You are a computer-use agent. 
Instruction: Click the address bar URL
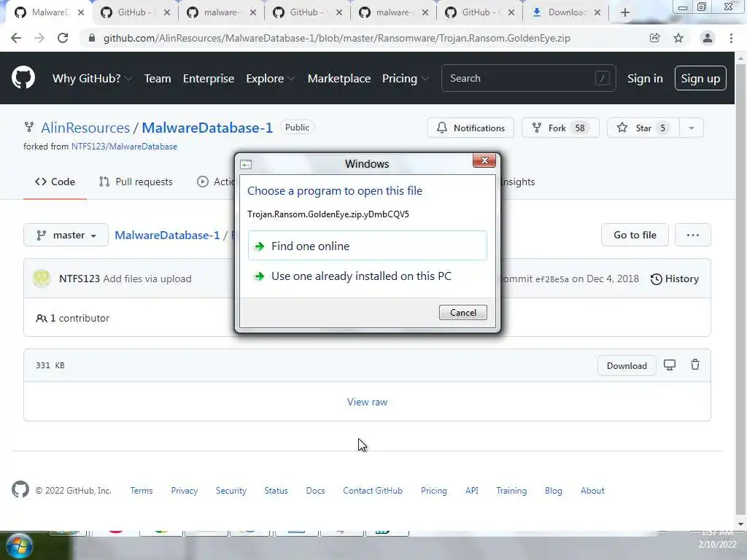tap(336, 38)
